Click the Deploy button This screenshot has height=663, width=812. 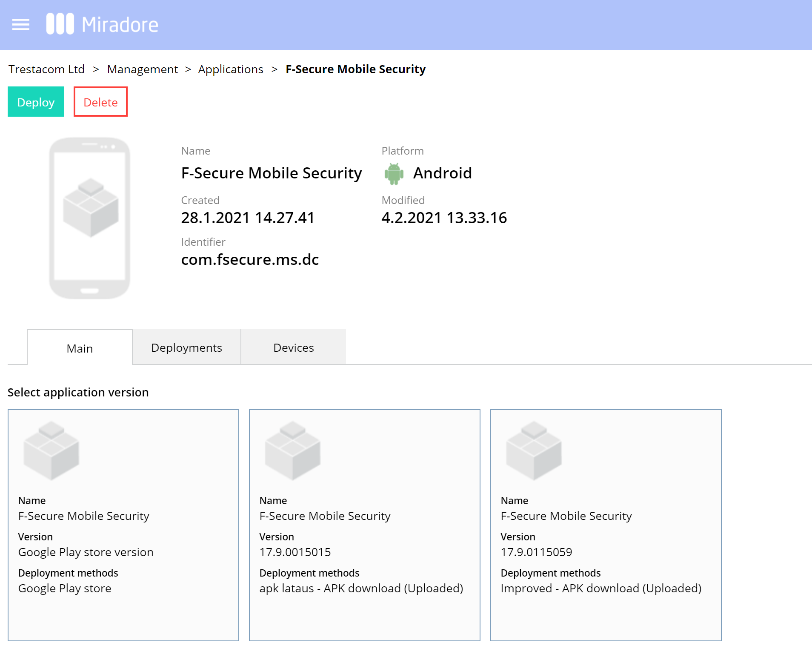(36, 102)
